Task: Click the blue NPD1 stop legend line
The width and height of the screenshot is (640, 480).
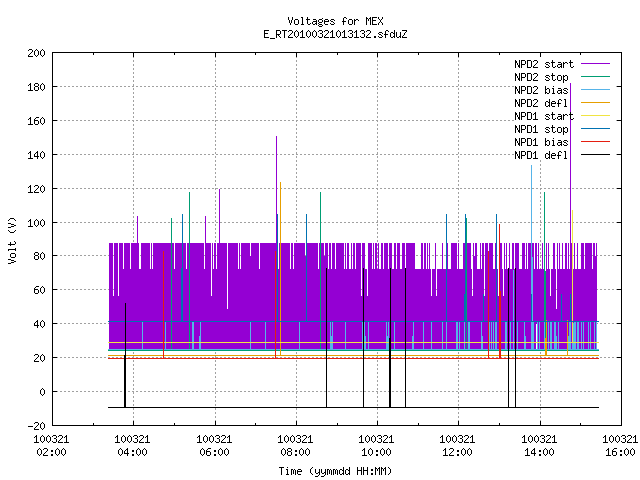Action: pyautogui.click(x=595, y=129)
